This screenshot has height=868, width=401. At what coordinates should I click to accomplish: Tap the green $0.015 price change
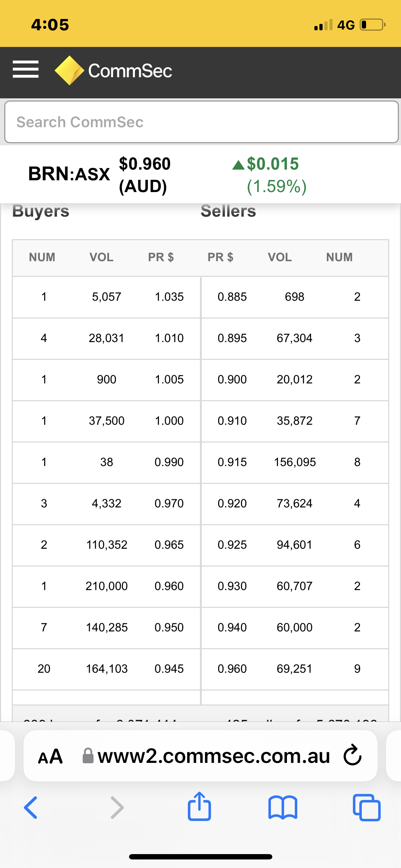pyautogui.click(x=273, y=164)
